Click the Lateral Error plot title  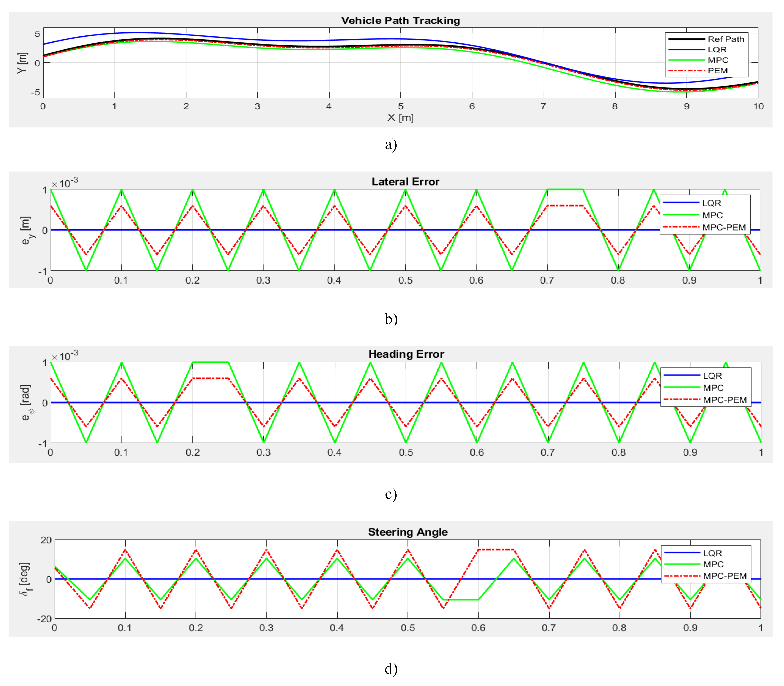405,182
